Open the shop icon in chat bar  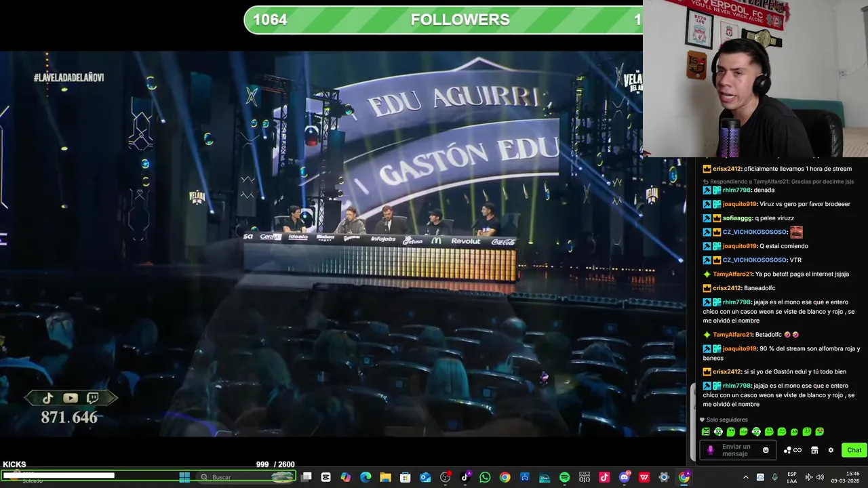[814, 450]
